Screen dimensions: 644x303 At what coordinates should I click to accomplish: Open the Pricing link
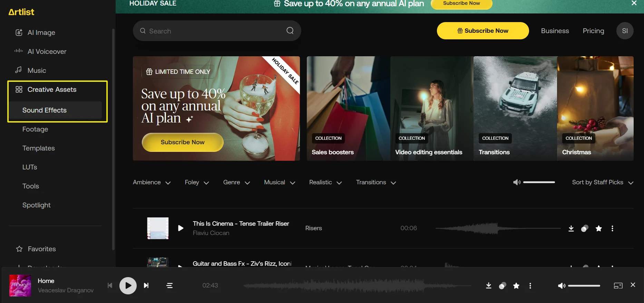click(x=593, y=31)
